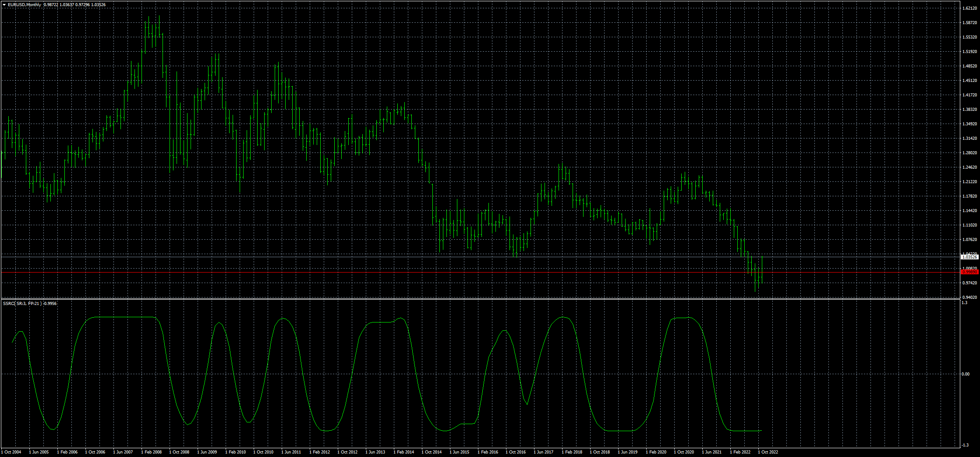
Task: Click the 1.45120 price axis label
Action: click(969, 81)
